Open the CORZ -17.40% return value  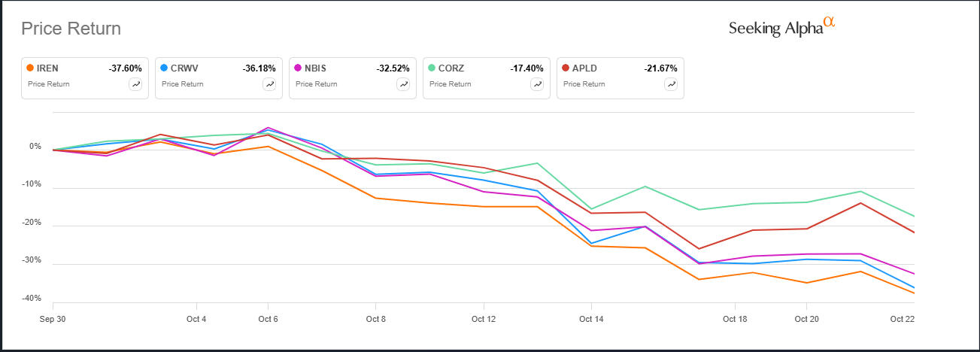(x=526, y=68)
